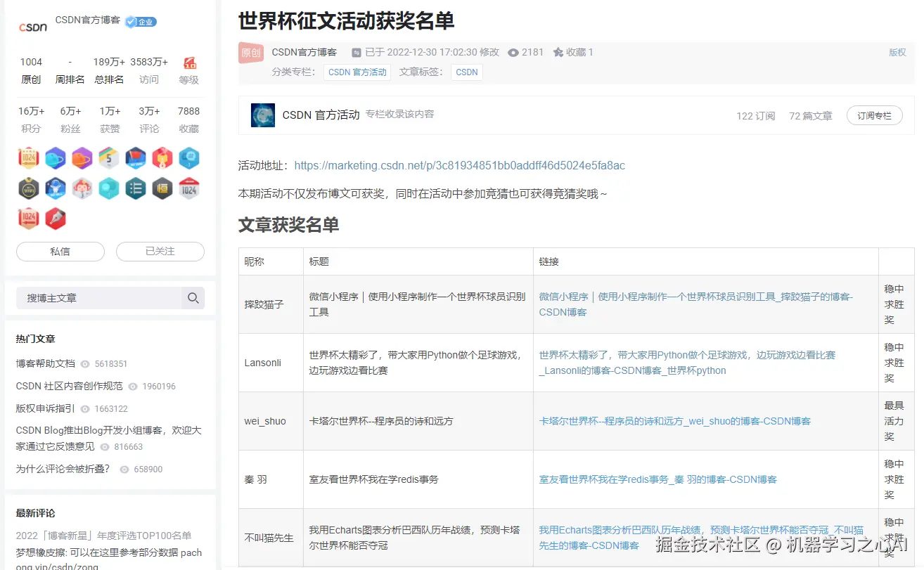Open the 版权 copyright link
Screen dimensions: 924x570
[x=897, y=53]
